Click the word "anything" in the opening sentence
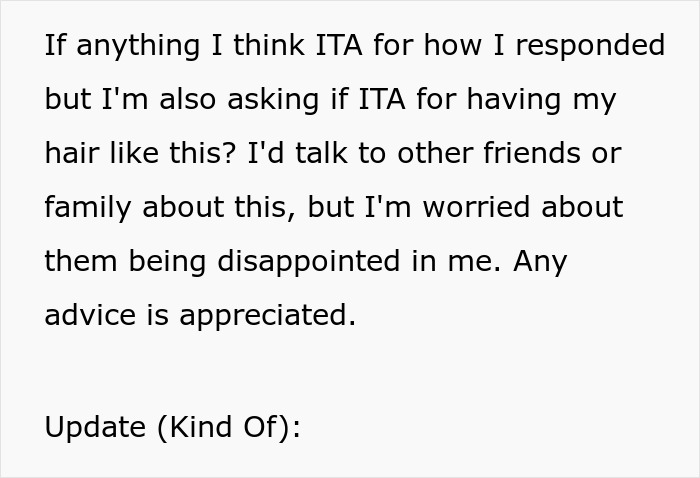Image resolution: width=700 pixels, height=478 pixels. click(x=138, y=46)
